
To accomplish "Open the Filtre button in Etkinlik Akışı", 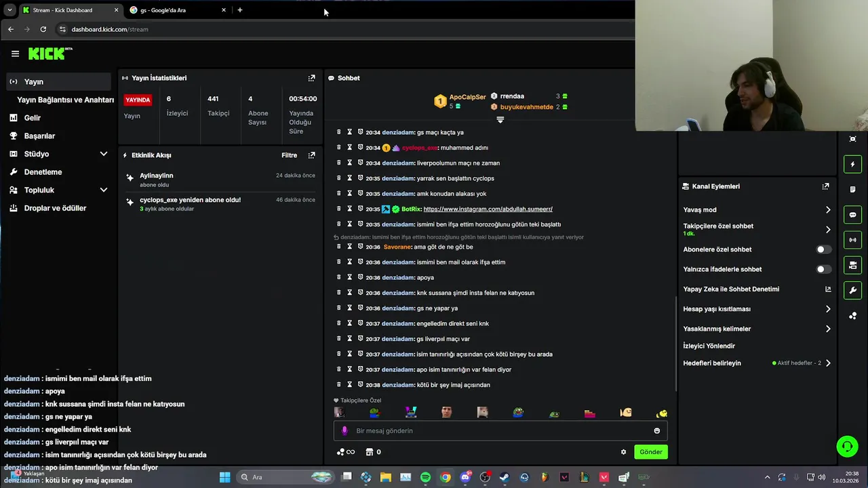I will pyautogui.click(x=289, y=155).
